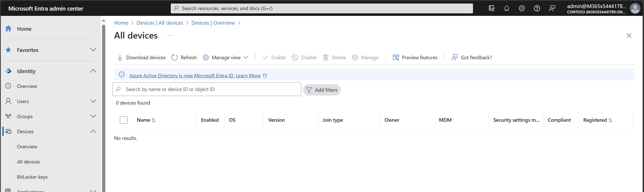Click the Devices monitor icon
The height and width of the screenshot is (192, 644).
[x=9, y=131]
